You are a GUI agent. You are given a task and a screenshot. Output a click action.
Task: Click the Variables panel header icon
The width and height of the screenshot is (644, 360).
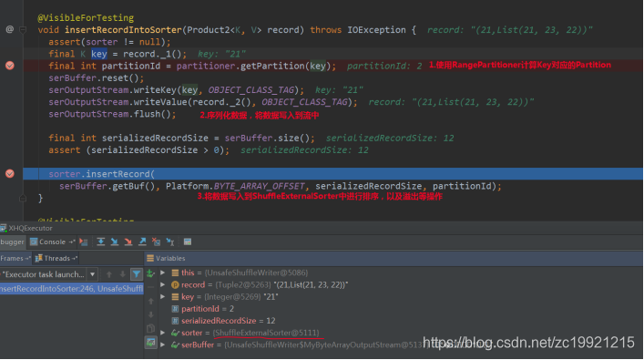pyautogui.click(x=150, y=259)
